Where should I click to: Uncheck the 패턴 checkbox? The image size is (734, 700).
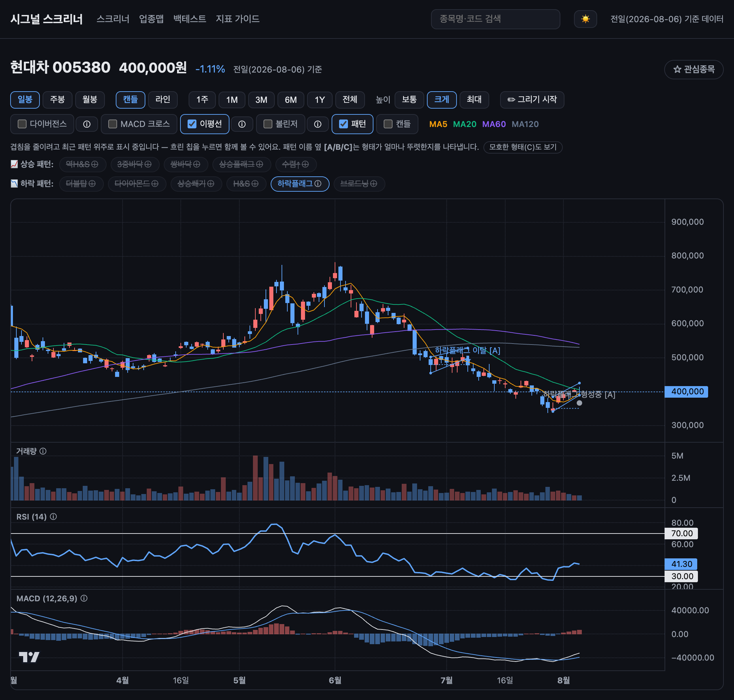click(343, 124)
